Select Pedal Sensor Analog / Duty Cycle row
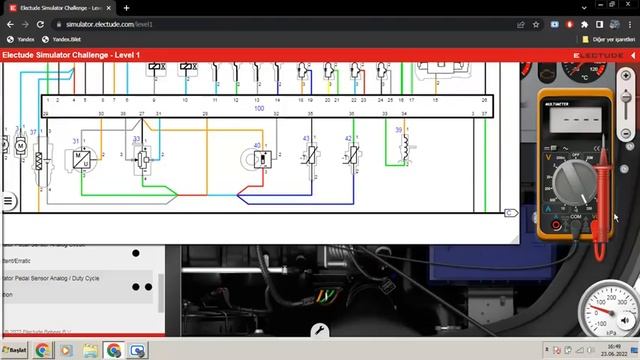 77,286
